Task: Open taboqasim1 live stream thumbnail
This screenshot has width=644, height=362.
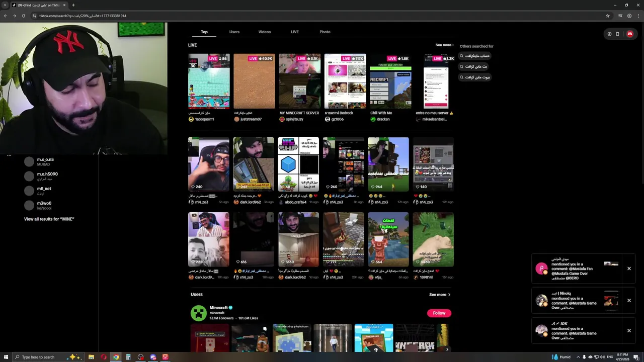Action: point(209,81)
